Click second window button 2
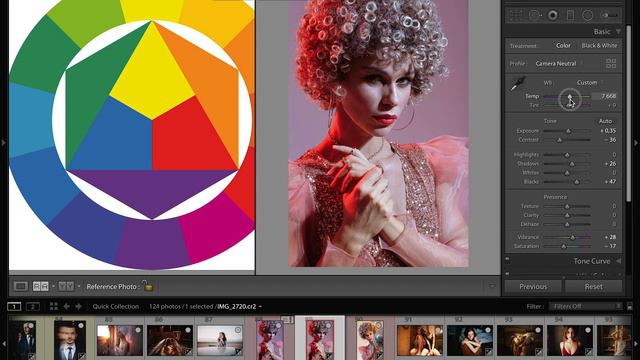 coord(33,306)
